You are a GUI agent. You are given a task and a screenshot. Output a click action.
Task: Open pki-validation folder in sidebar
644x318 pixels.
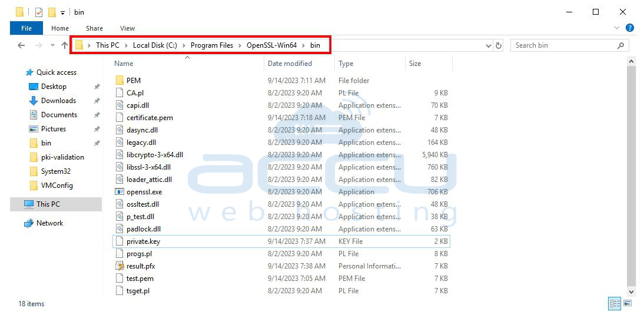click(62, 157)
